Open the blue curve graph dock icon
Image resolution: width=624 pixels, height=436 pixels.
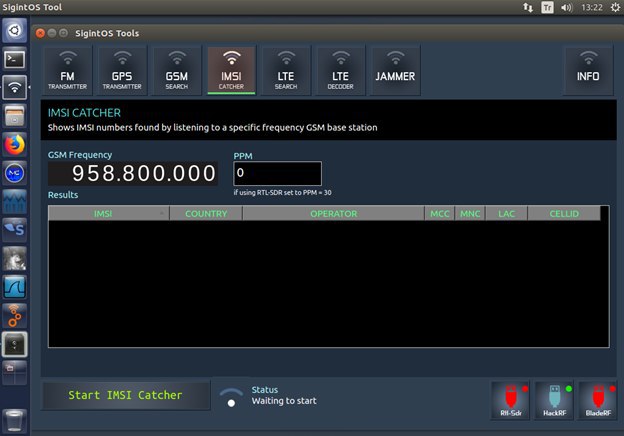[x=15, y=287]
